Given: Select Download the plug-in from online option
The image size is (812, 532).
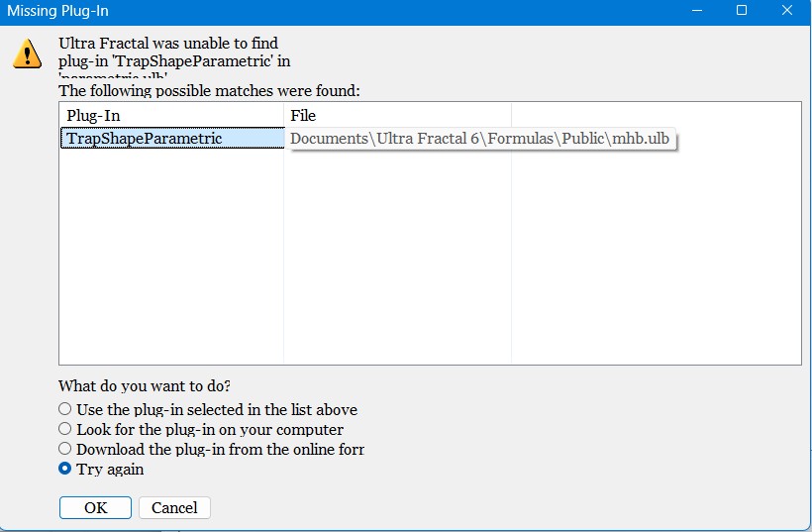Looking at the screenshot, I should click(211, 449).
